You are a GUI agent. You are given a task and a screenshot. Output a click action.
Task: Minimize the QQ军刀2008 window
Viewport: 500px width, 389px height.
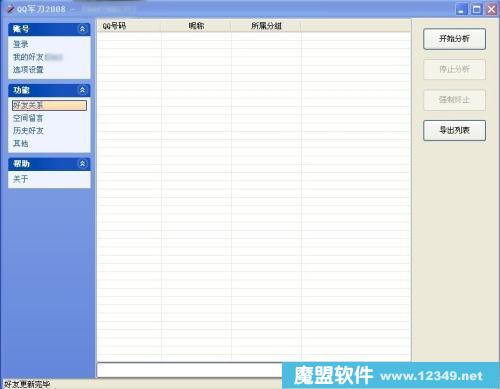pyautogui.click(x=461, y=9)
